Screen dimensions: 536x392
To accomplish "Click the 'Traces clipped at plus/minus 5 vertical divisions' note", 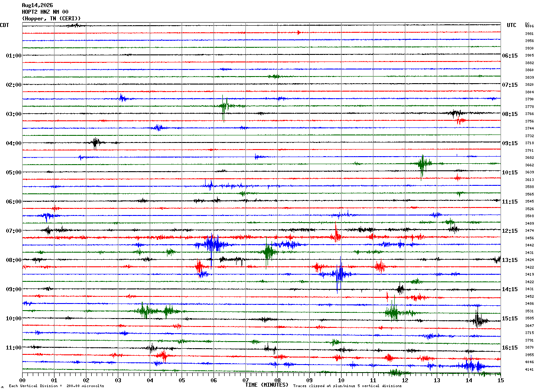I will (x=347, y=386).
